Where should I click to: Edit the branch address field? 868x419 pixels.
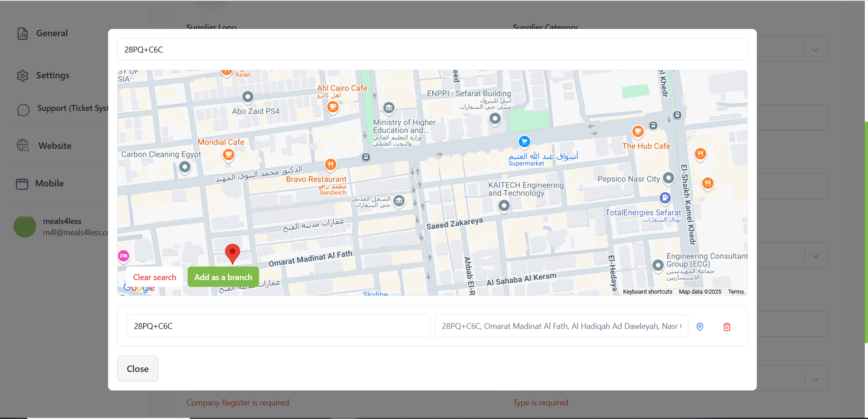(x=561, y=326)
